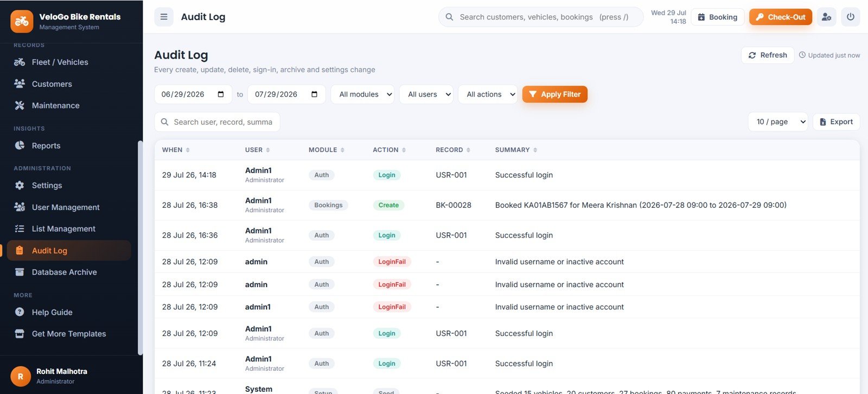Click the Rohit Malhotra avatar circle
868x394 pixels.
[x=21, y=376]
